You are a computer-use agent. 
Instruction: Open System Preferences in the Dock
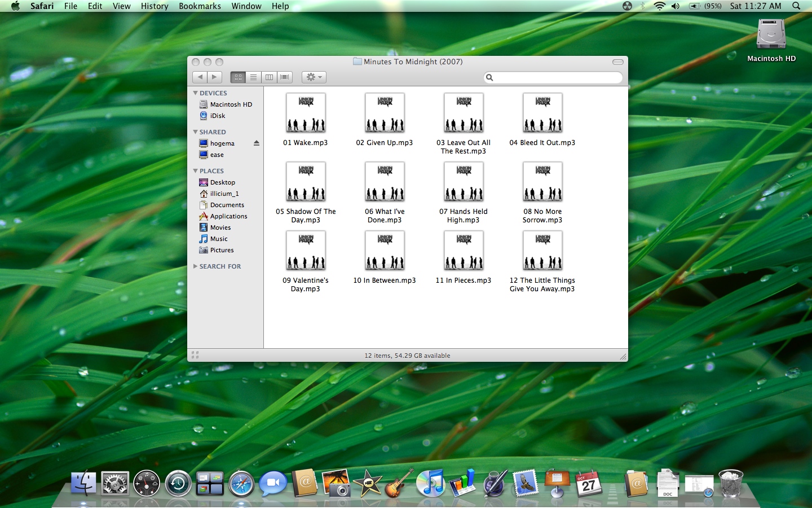[115, 484]
